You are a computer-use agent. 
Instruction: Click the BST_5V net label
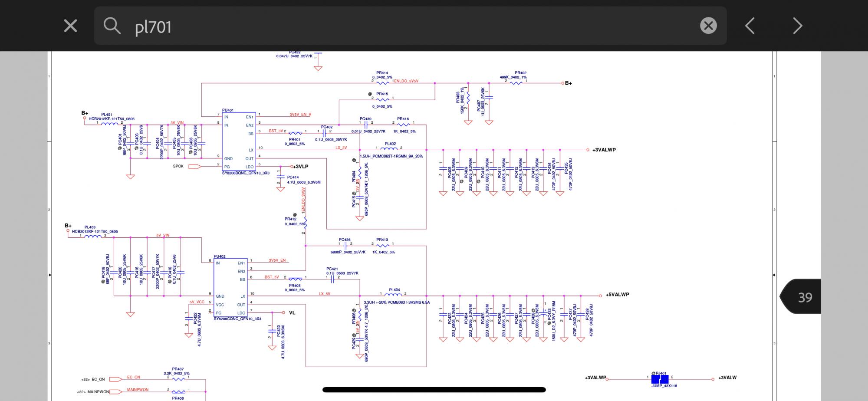(272, 277)
